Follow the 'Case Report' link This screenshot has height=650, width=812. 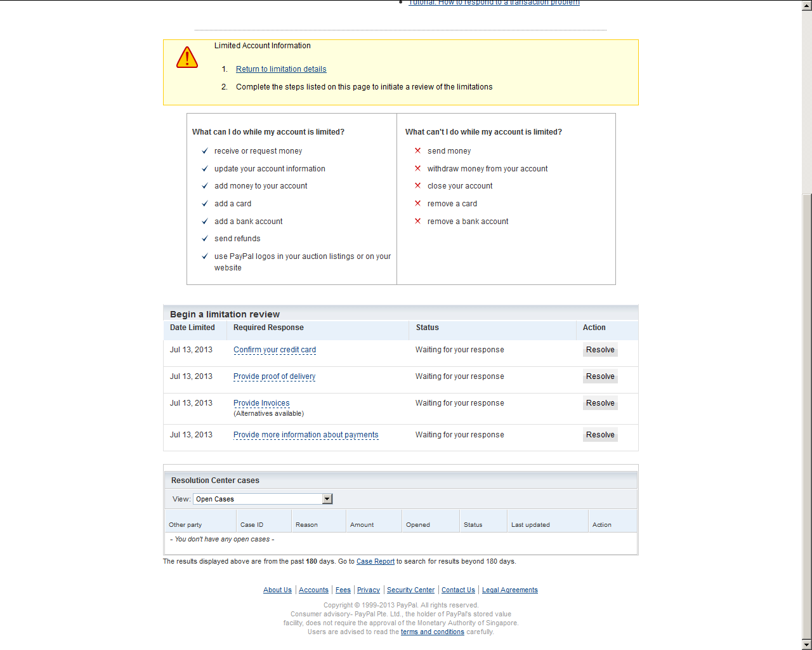tap(376, 562)
